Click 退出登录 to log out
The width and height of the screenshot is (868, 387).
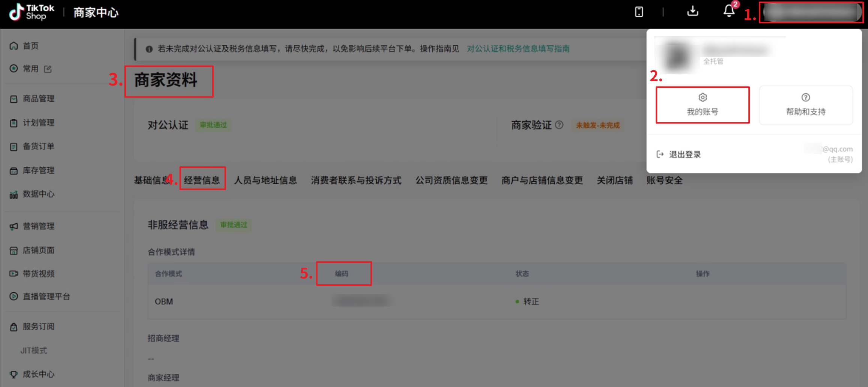pyautogui.click(x=679, y=154)
